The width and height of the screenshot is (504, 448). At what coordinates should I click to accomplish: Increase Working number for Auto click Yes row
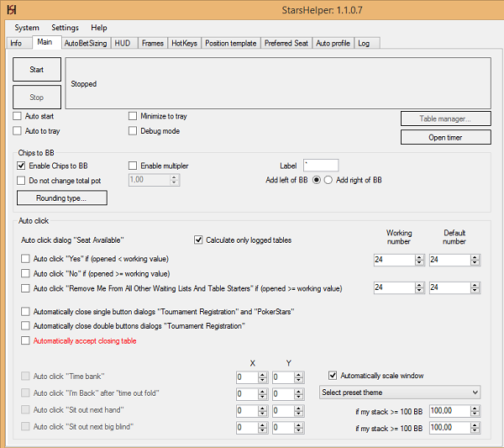point(419,257)
